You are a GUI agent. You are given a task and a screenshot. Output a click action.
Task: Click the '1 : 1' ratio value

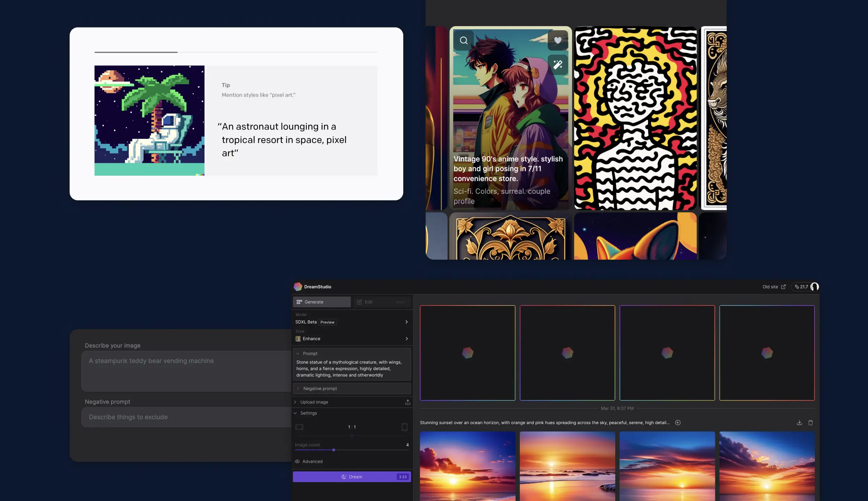coord(352,427)
